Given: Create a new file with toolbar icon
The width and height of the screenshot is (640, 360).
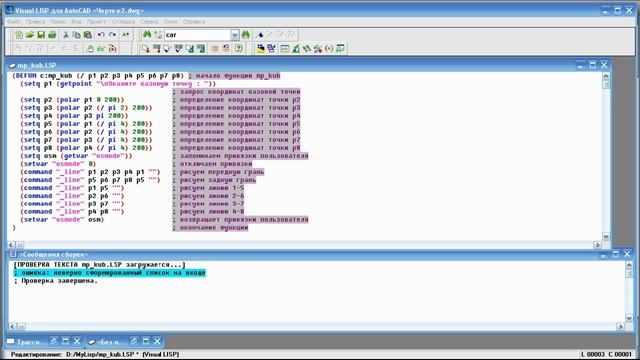Looking at the screenshot, I should click(19, 35).
